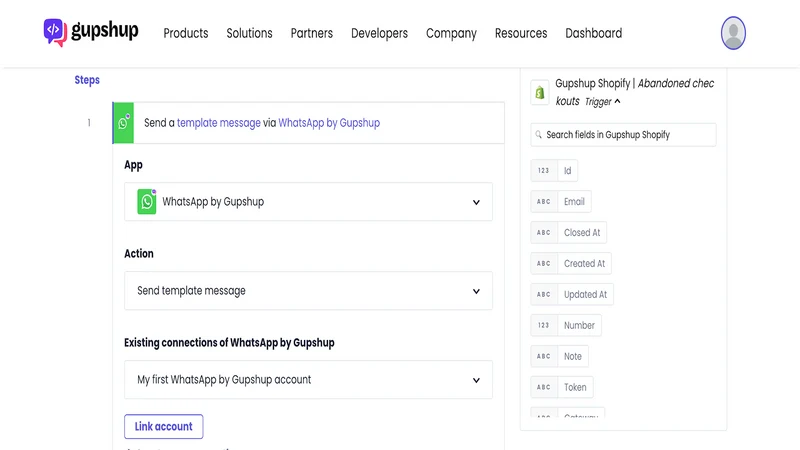Open the Products menu
The image size is (800, 450).
186,33
